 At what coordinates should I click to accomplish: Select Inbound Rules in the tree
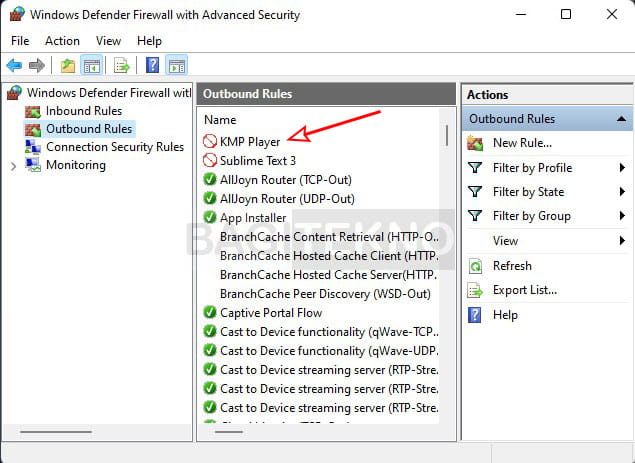coord(83,111)
